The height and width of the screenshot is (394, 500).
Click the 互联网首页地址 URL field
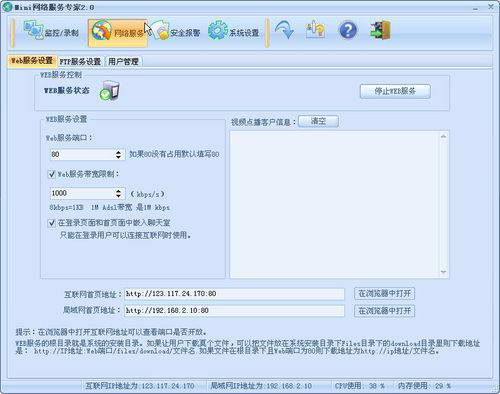pyautogui.click(x=234, y=294)
